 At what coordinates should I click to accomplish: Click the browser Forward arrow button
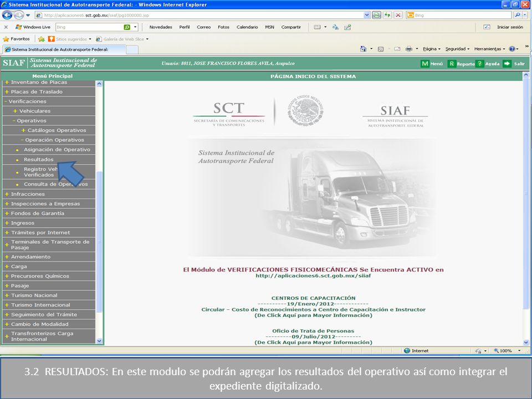tap(19, 15)
